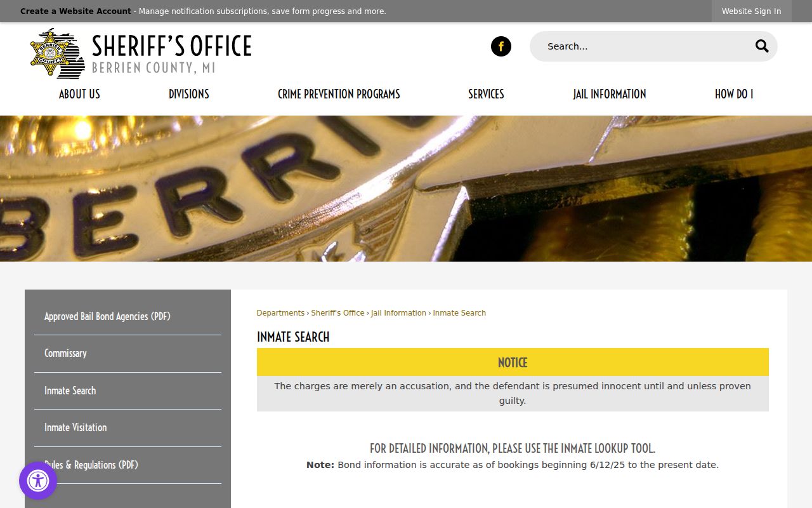The image size is (812, 508).
Task: Click the INMATE SEARCH page heading
Action: tap(293, 337)
